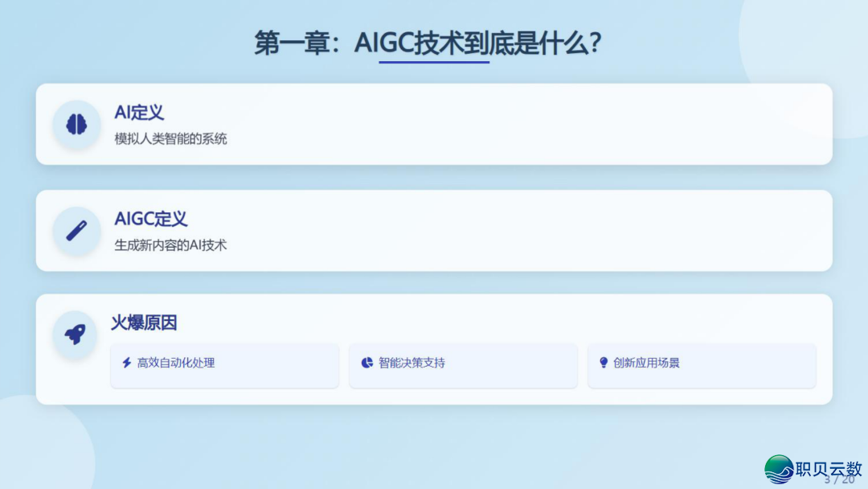Click the AIGC定义 heading
Screen dimensions: 868x489
(x=150, y=219)
